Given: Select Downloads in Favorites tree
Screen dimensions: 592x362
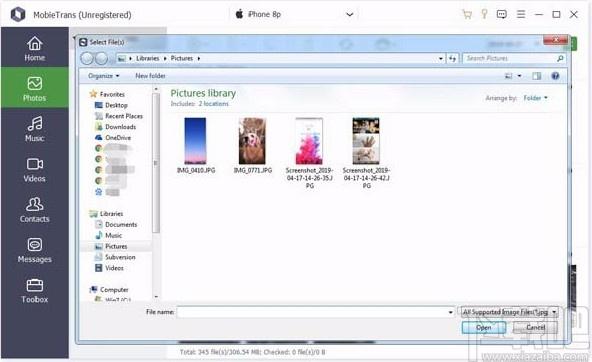Looking at the screenshot, I should [120, 127].
